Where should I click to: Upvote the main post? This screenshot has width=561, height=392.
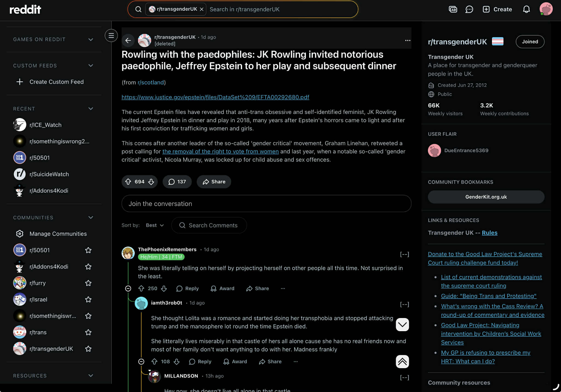point(128,182)
